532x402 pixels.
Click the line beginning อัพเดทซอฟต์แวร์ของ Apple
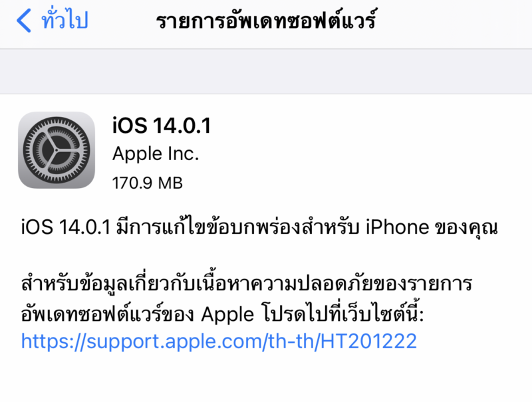click(223, 312)
